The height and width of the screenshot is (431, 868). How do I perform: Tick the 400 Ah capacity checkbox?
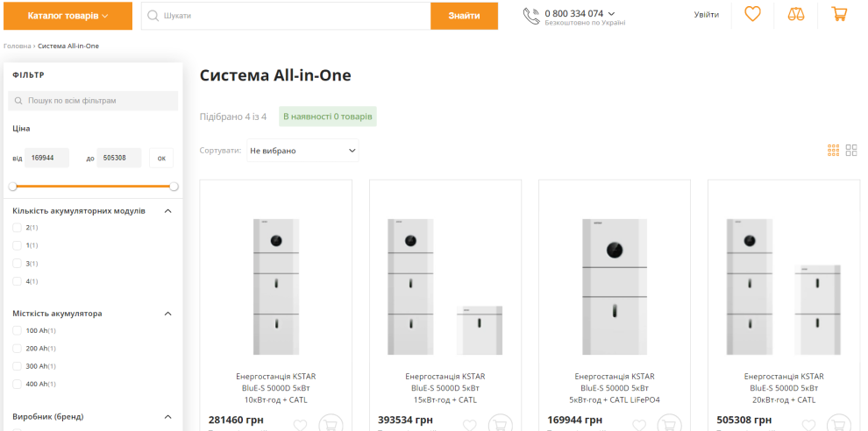pos(18,385)
